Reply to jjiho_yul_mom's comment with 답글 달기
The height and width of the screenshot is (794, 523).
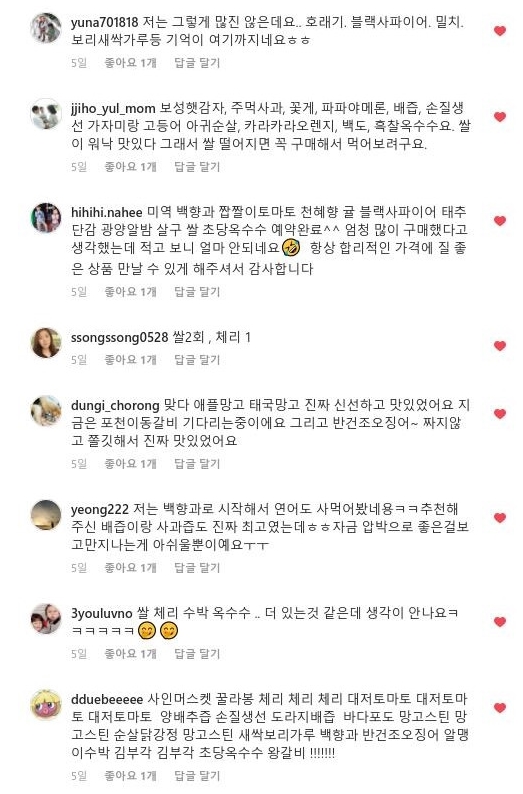197,167
